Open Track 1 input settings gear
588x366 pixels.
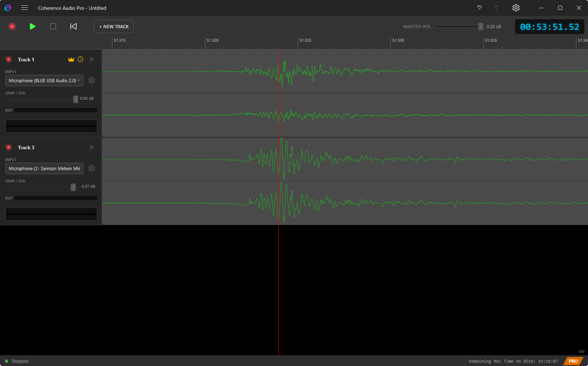92,81
